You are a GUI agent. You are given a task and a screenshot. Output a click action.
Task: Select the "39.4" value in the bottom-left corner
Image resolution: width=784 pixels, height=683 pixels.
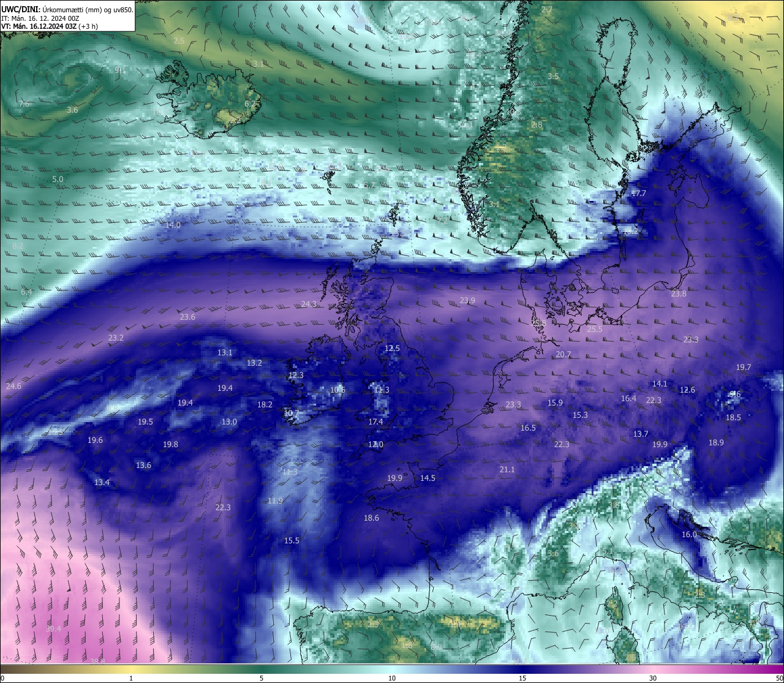click(53, 628)
